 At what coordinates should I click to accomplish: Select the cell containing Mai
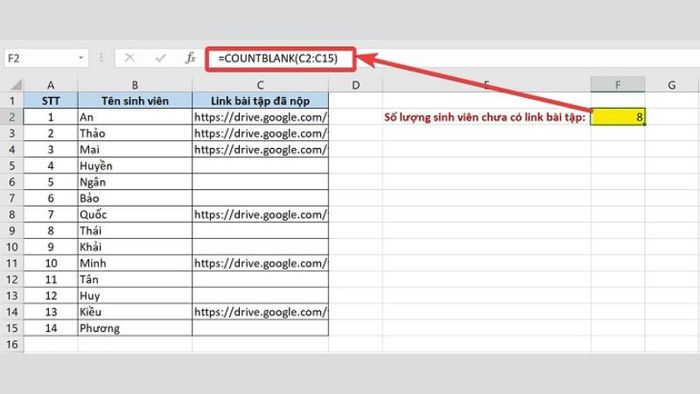tap(135, 149)
